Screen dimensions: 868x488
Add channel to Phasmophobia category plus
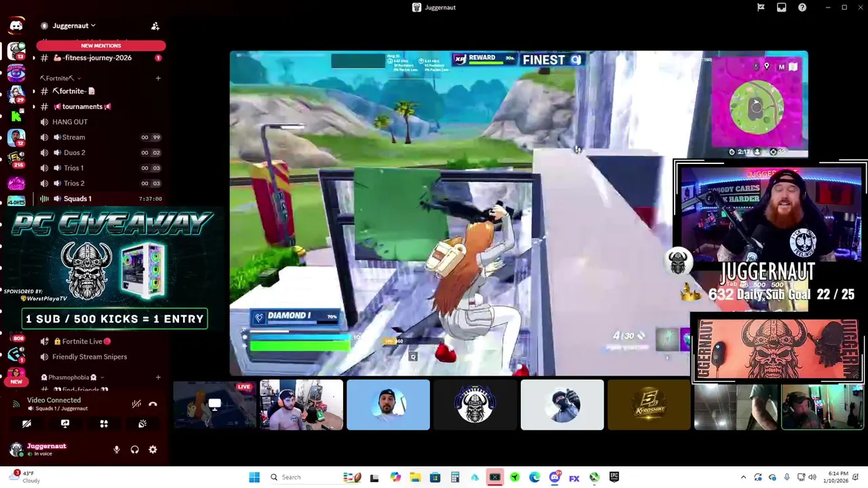(158, 378)
